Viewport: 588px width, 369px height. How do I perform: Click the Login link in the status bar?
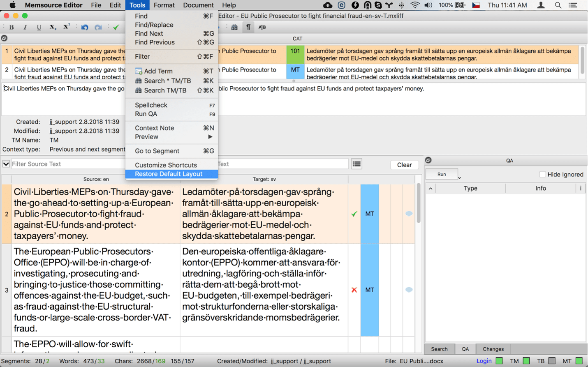484,361
